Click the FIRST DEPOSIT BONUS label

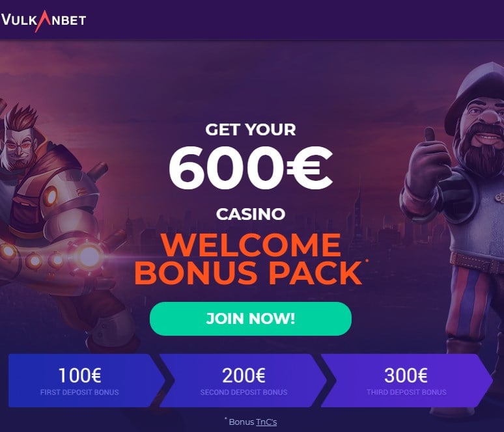click(79, 392)
